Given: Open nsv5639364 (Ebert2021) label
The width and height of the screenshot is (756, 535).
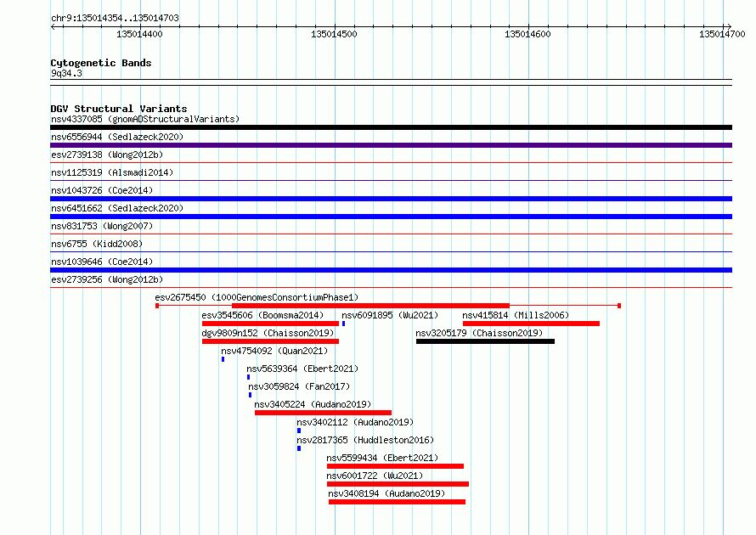Looking at the screenshot, I should 302,369.
